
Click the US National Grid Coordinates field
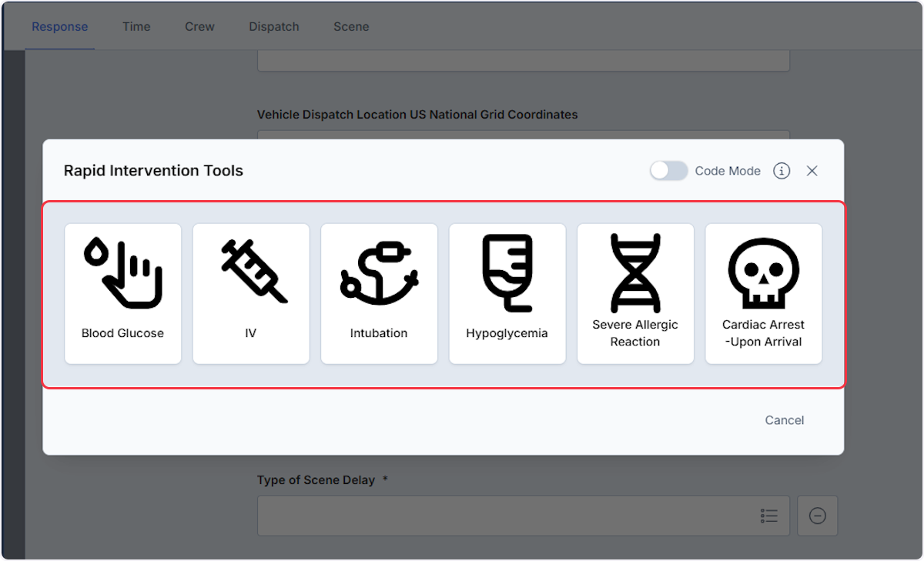tap(524, 135)
